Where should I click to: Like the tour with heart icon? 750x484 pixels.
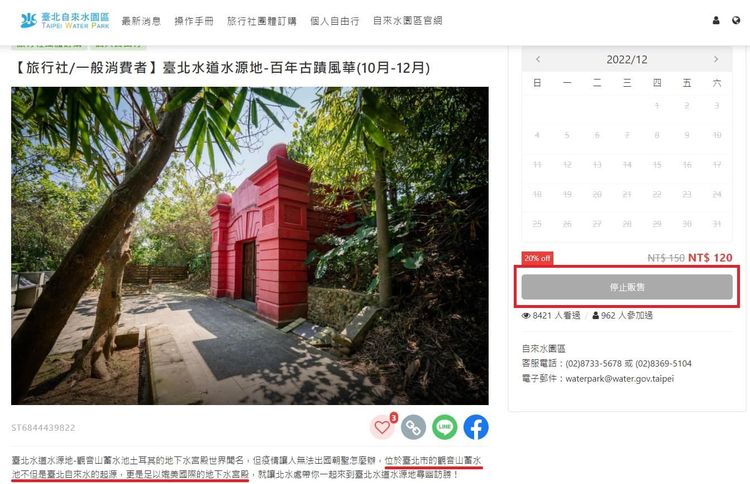click(382, 427)
